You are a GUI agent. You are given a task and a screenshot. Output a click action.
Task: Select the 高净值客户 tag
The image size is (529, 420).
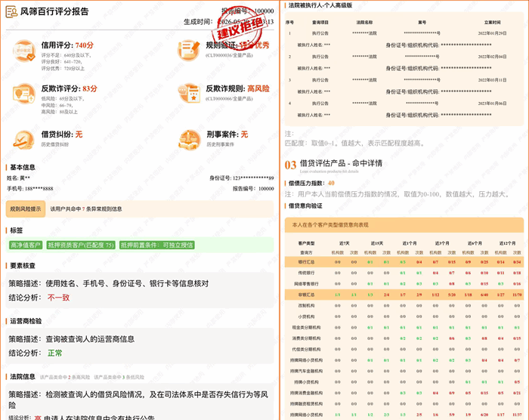pos(26,245)
